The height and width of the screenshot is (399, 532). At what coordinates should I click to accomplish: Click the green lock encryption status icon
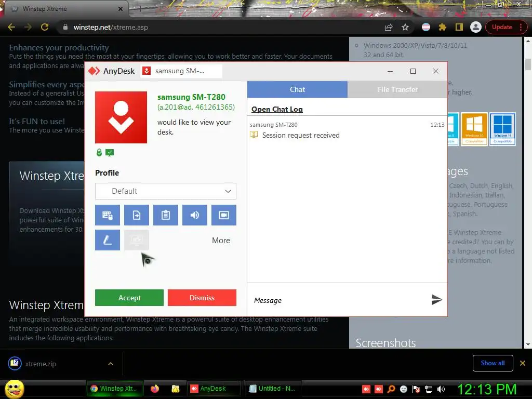pos(99,153)
